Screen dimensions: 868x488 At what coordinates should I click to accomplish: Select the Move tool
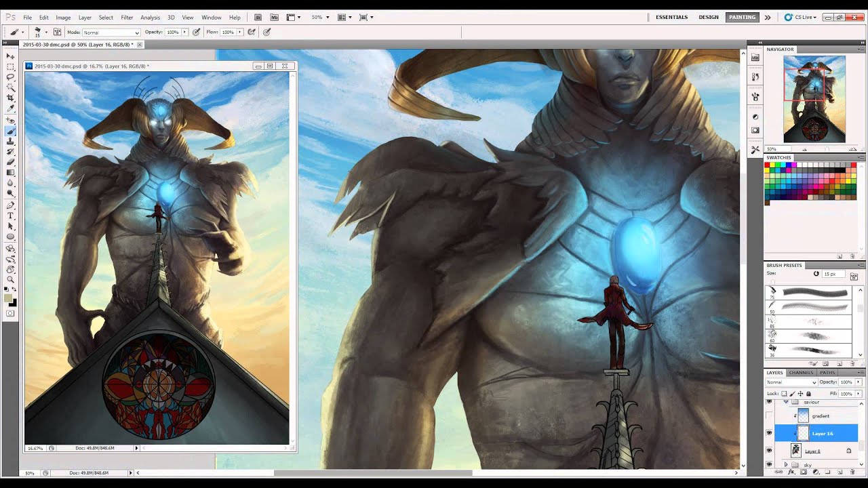coord(10,56)
